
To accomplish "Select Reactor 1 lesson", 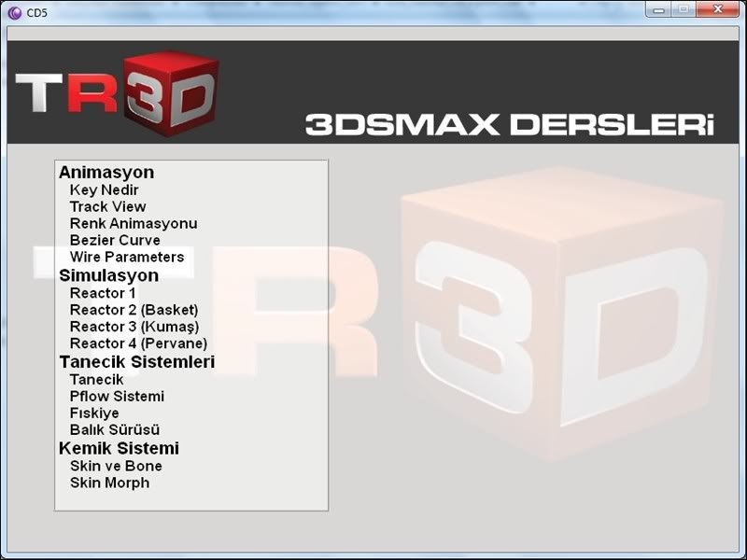I will [103, 293].
